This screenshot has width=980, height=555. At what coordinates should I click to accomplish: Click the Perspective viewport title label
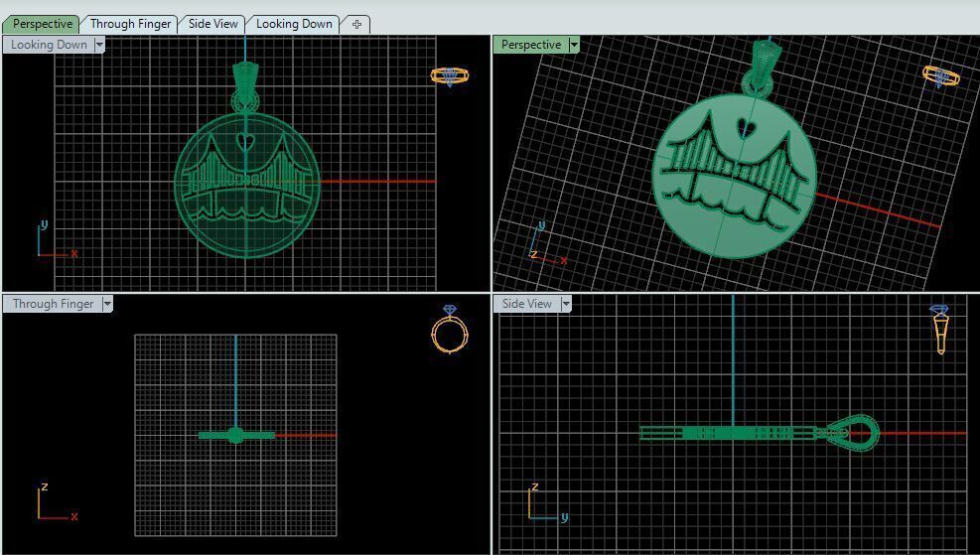click(530, 45)
